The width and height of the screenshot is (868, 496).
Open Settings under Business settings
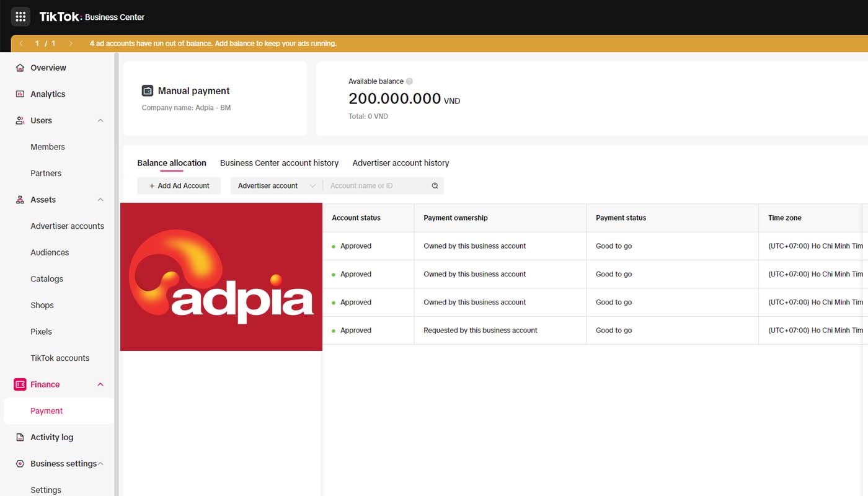[46, 490]
